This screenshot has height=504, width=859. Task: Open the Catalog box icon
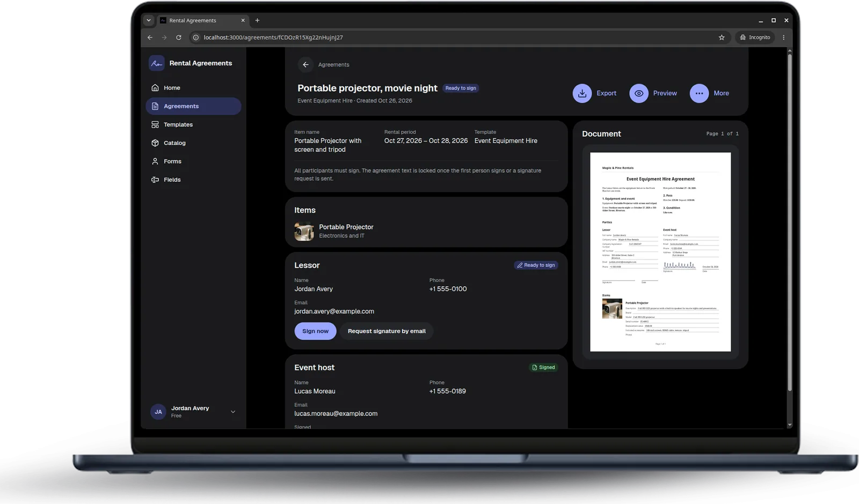155,143
